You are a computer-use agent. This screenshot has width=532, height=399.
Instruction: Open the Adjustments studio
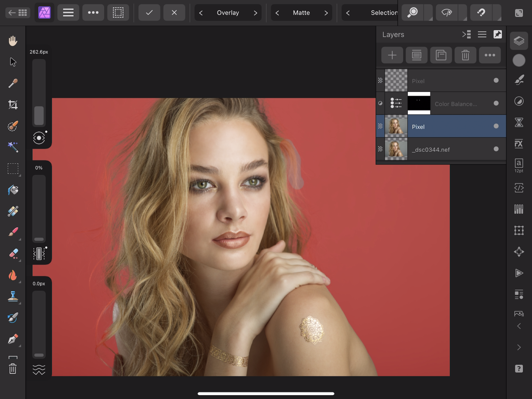coord(519,101)
